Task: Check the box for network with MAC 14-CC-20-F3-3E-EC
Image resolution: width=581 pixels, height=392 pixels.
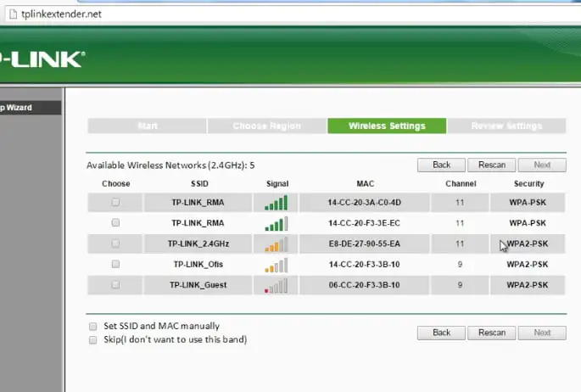Action: tap(115, 222)
